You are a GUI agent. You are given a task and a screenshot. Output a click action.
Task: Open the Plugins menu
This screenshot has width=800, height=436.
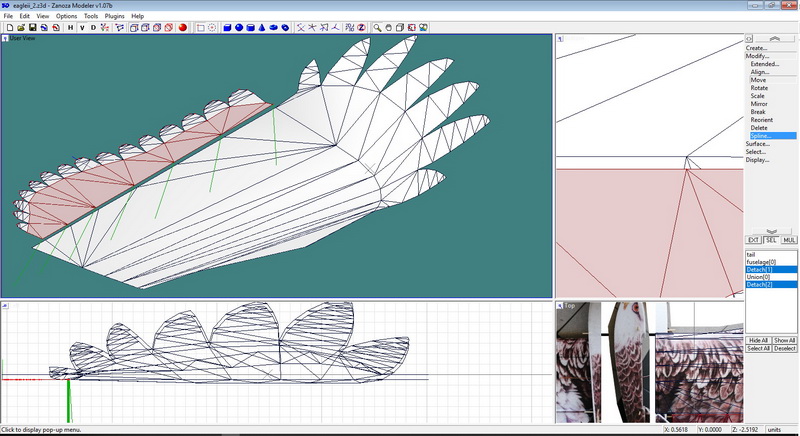[116, 16]
